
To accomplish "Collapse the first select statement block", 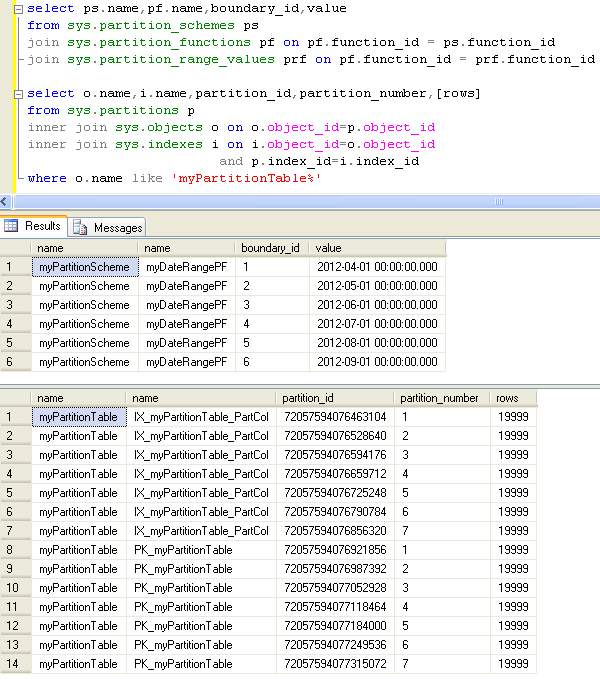I will click(17, 9).
